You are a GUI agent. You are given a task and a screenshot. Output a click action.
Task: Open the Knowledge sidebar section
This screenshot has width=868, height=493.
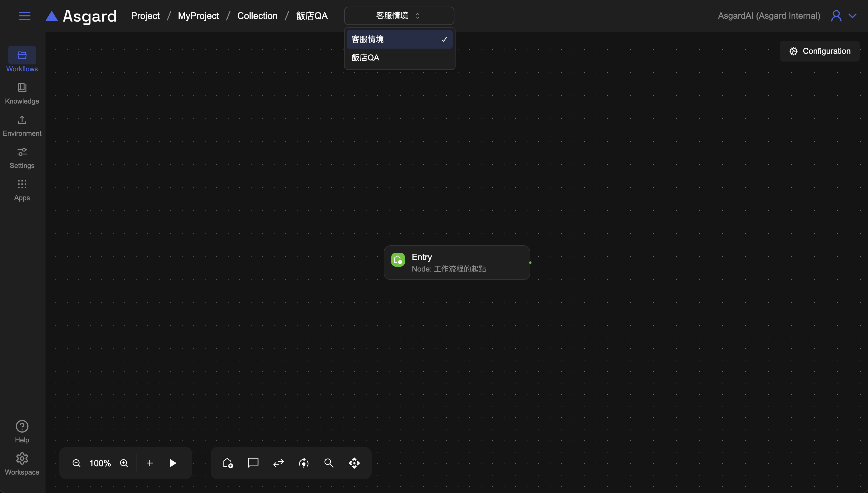(22, 93)
